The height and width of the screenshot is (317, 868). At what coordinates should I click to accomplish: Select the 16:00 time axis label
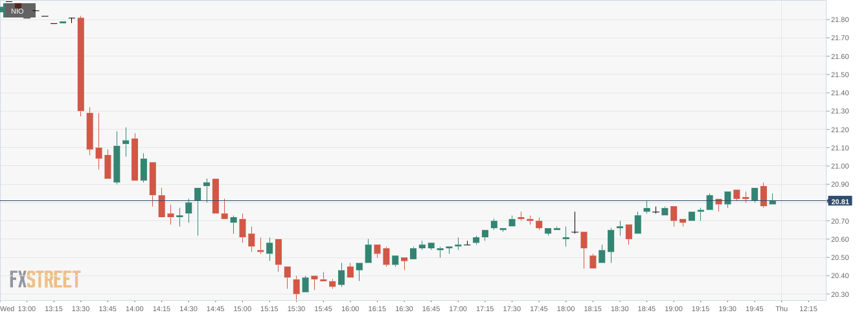[350, 309]
